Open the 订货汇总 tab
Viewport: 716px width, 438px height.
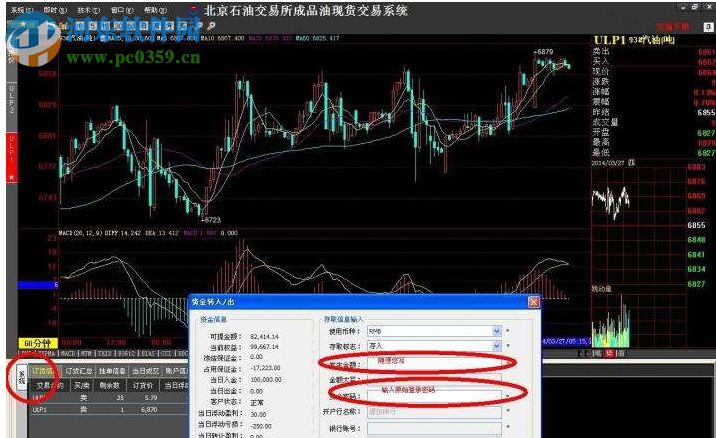point(79,371)
